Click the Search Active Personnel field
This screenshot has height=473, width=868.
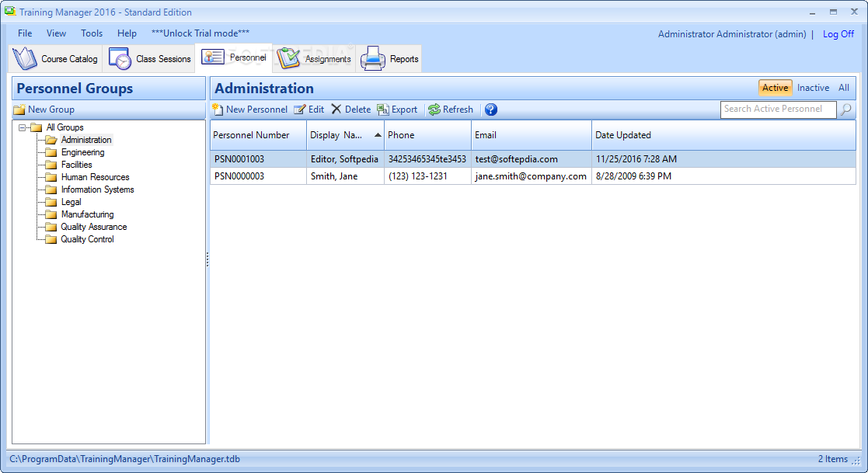779,109
